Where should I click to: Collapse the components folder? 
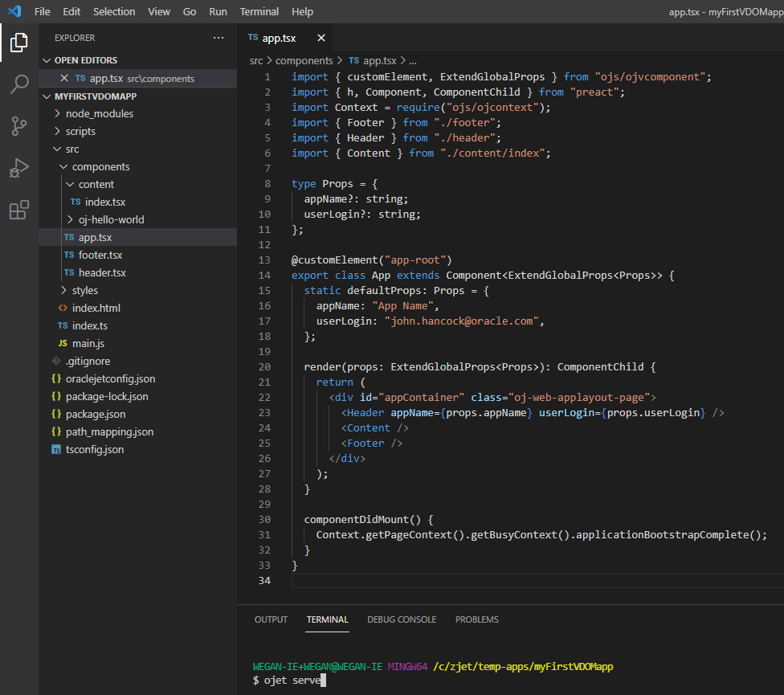[x=100, y=166]
